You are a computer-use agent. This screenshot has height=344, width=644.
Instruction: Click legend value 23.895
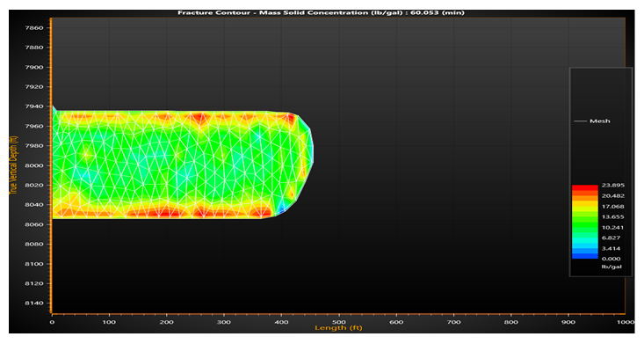tap(613, 185)
